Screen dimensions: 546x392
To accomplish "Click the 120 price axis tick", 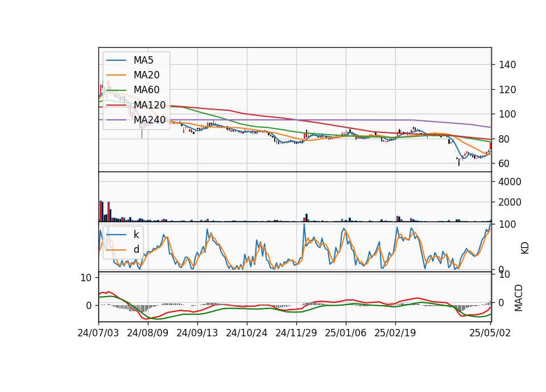I will 507,90.
